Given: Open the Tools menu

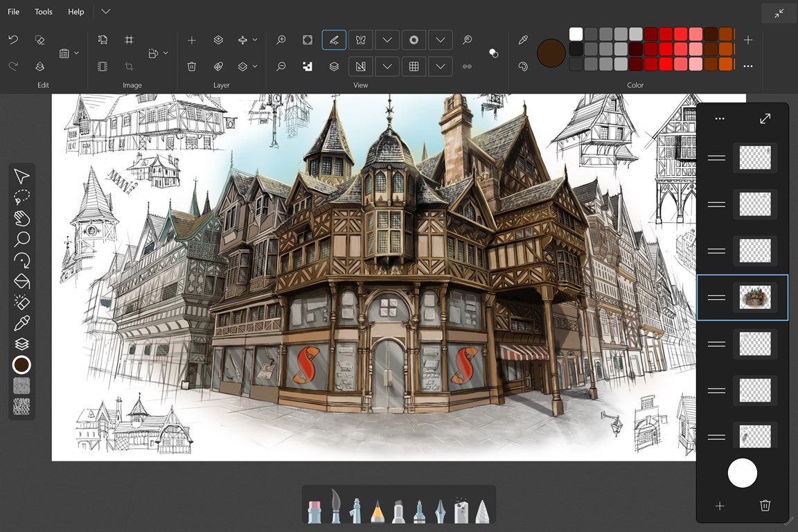Looking at the screenshot, I should pos(44,12).
